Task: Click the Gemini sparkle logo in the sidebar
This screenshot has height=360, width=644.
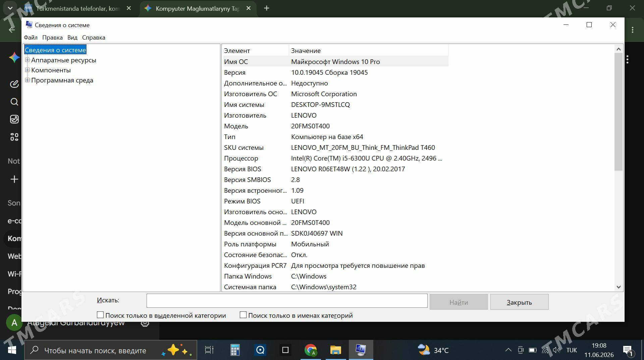Action: (x=14, y=58)
